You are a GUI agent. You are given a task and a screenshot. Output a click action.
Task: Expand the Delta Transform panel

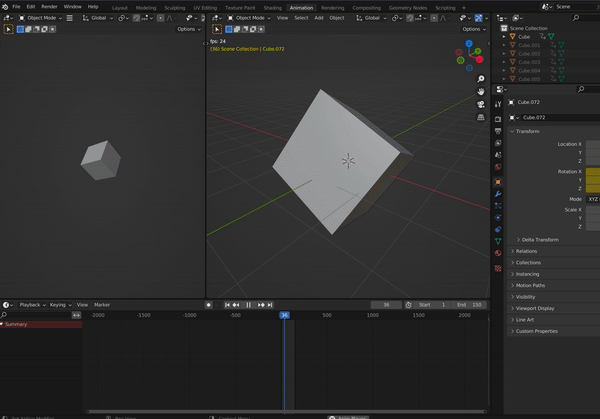click(x=540, y=240)
